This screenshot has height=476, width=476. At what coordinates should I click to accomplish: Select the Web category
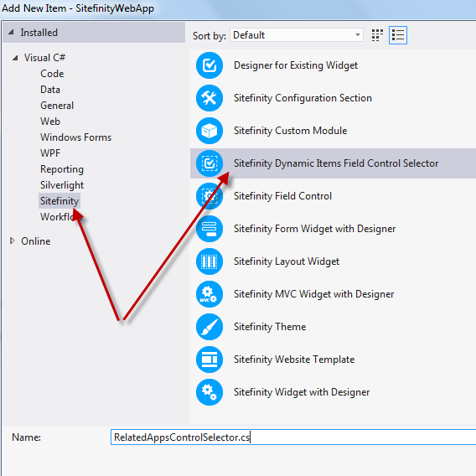point(50,122)
